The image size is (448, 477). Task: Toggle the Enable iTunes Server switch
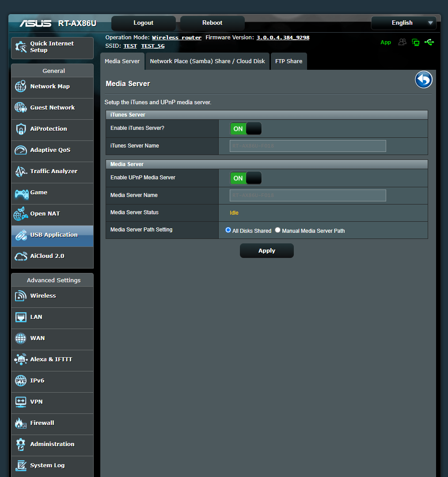click(246, 129)
